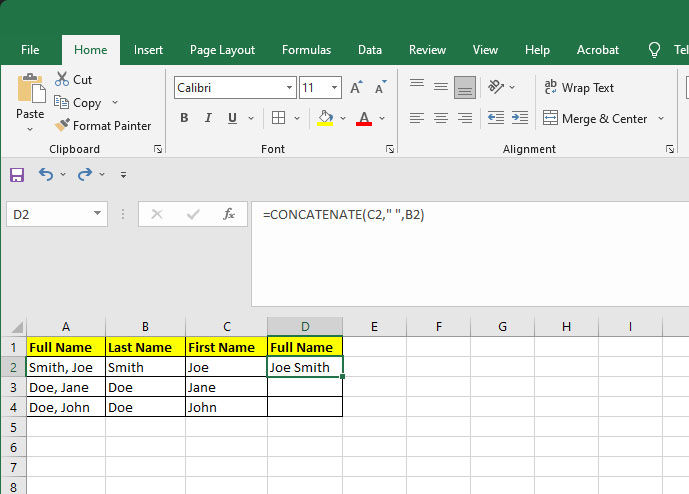Open the Borders grid icon
The height and width of the screenshot is (494, 689).
coord(278,118)
